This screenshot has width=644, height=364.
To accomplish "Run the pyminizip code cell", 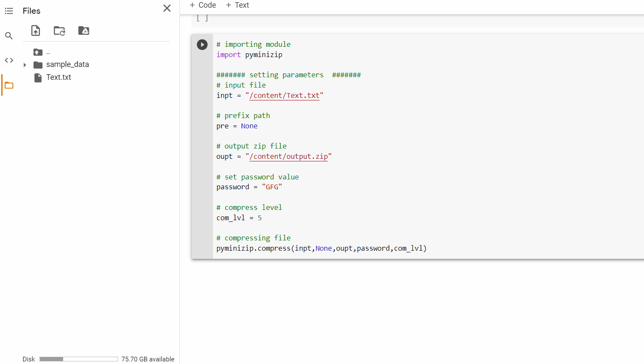I will [x=202, y=44].
